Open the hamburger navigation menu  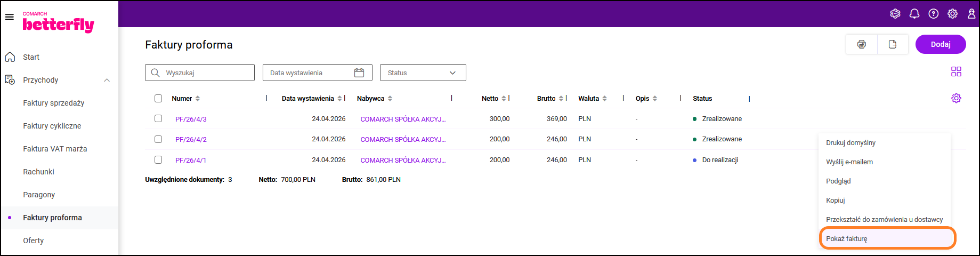[9, 17]
